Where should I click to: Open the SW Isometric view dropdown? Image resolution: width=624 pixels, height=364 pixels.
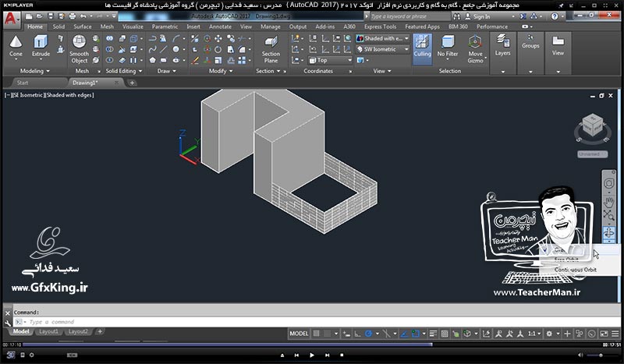[382, 49]
